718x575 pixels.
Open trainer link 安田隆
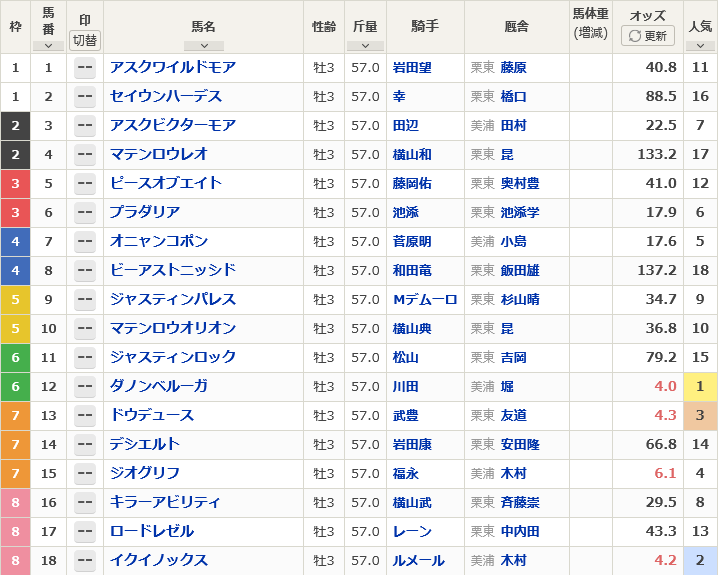520,445
